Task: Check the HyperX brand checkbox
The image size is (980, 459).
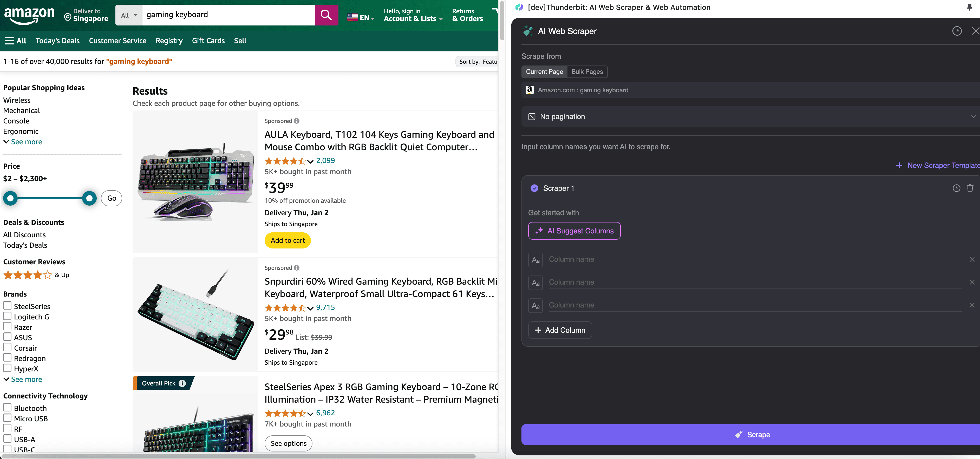Action: [x=7, y=368]
